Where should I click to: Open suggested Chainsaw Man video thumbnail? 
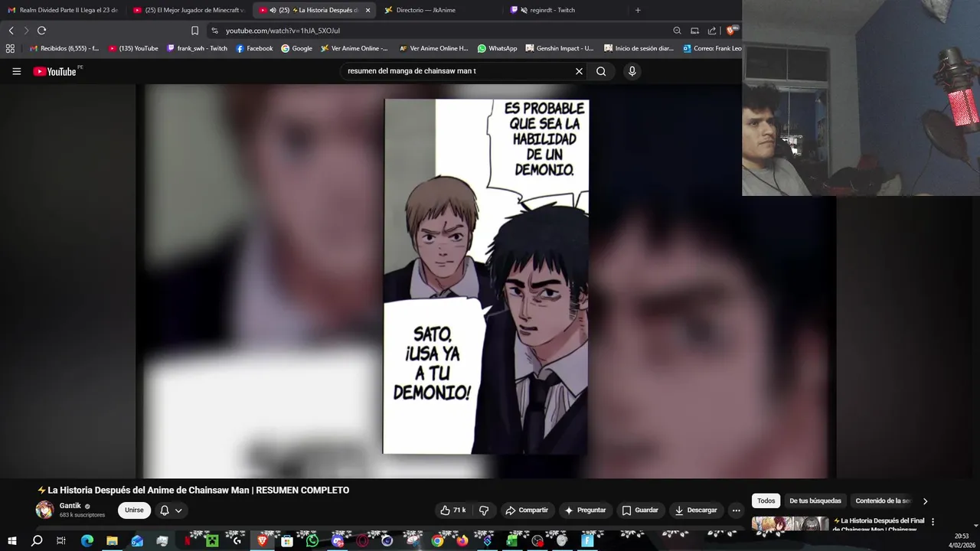click(x=790, y=524)
